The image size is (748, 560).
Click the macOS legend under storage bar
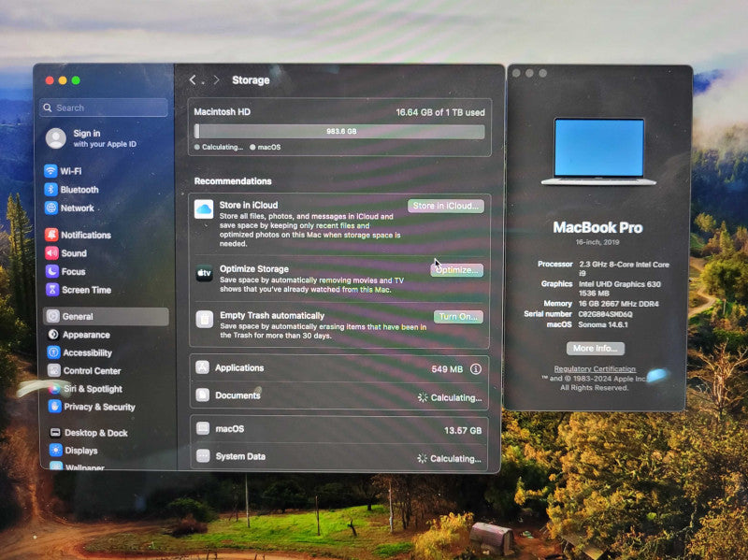pyautogui.click(x=266, y=148)
